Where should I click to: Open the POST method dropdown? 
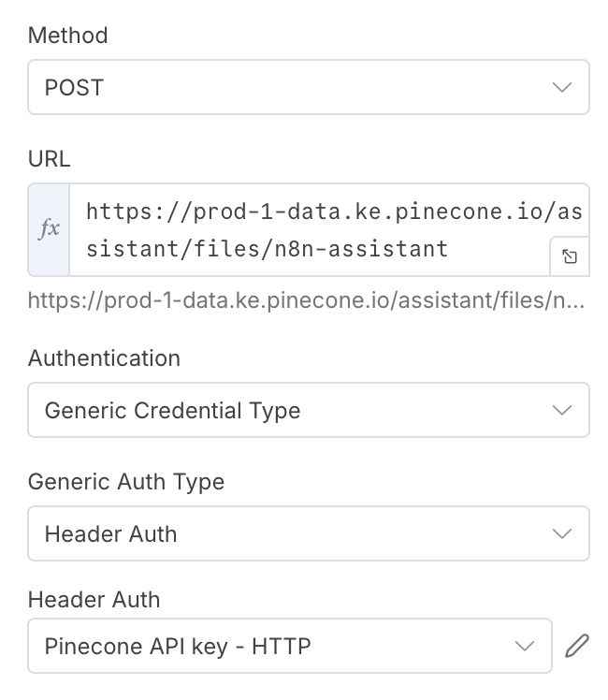pyautogui.click(x=309, y=88)
